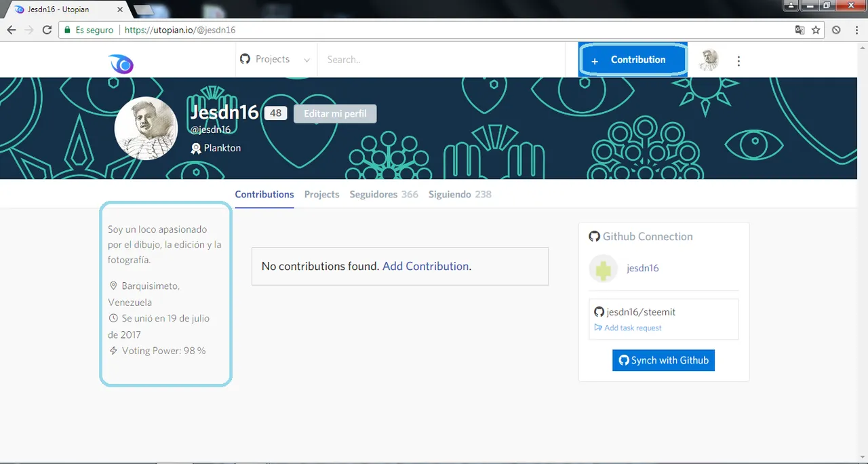Click the jesdn16 GitHub username link

pyautogui.click(x=642, y=268)
